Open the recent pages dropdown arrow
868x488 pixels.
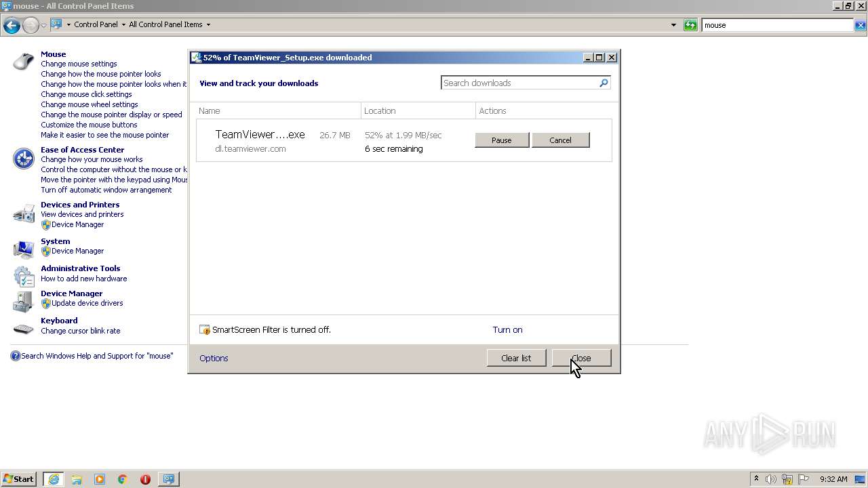click(43, 25)
